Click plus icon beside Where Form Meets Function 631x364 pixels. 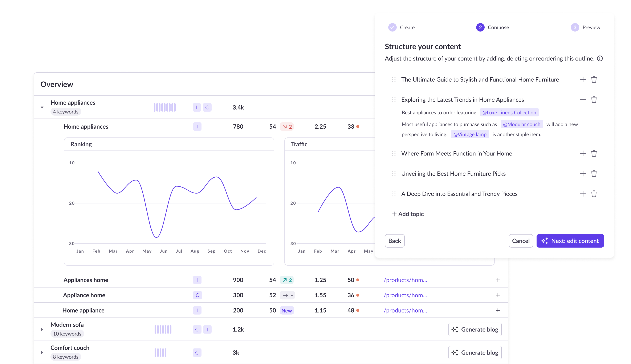[x=583, y=153]
